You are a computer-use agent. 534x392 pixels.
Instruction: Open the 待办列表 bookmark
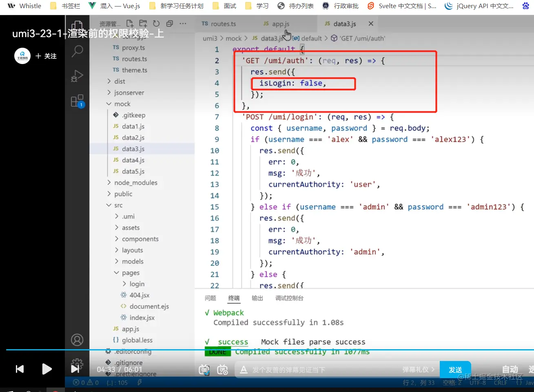296,6
